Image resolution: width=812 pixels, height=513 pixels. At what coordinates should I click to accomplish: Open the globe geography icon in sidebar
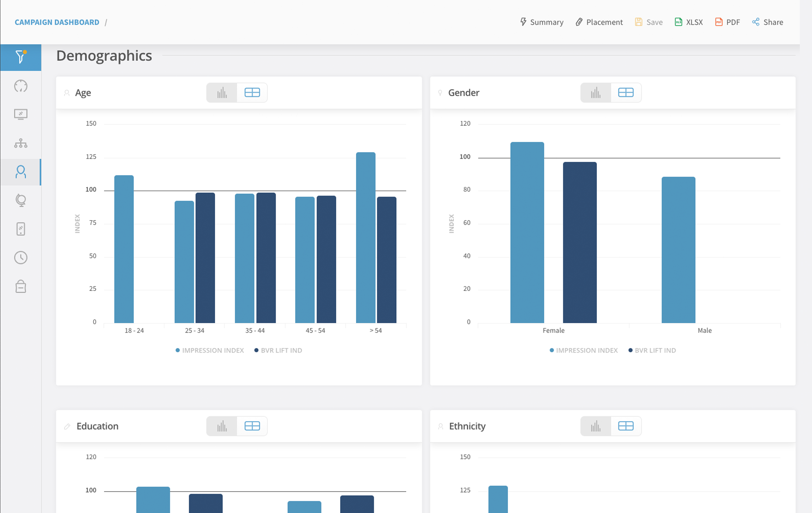click(x=21, y=200)
